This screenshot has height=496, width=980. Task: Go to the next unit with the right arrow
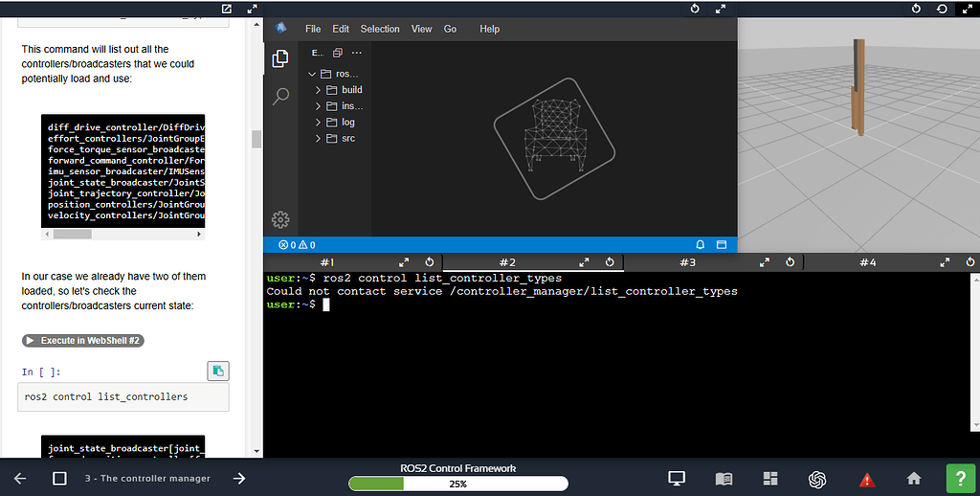click(239, 479)
